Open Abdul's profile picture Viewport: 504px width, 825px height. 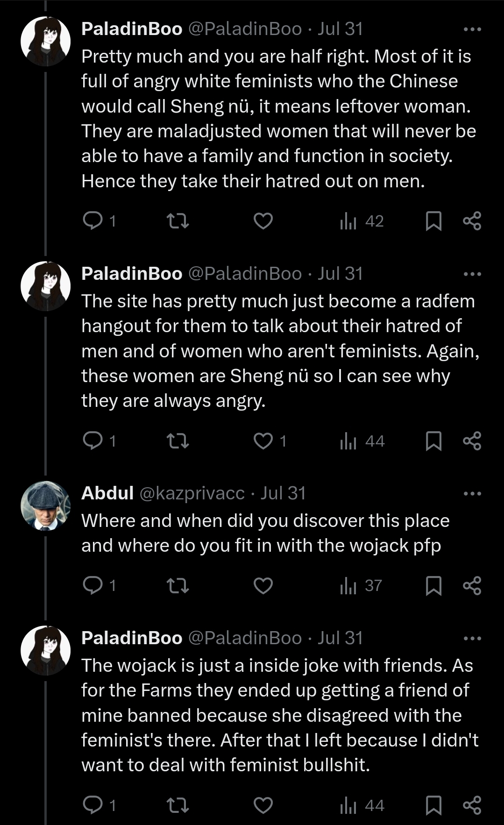45,505
